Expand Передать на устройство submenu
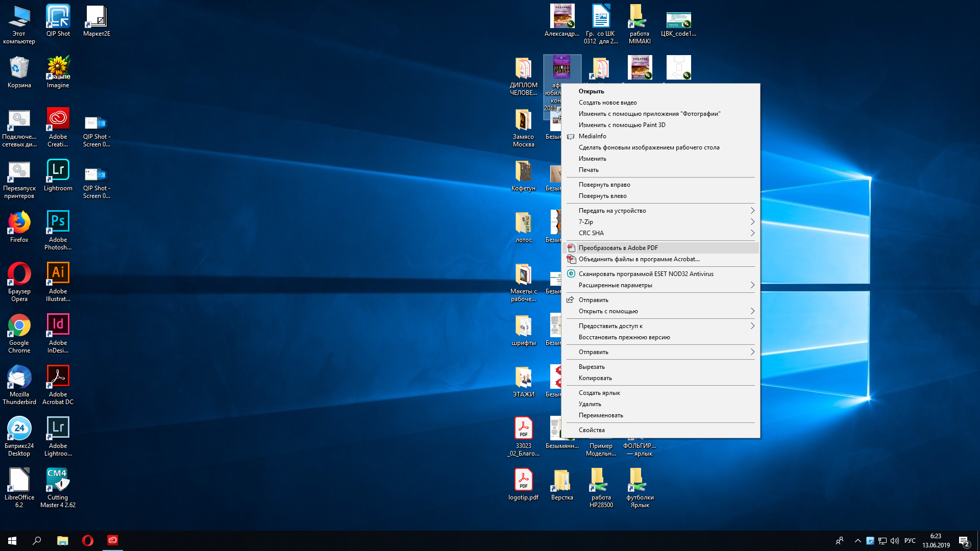This screenshot has width=980, height=551. 660,211
